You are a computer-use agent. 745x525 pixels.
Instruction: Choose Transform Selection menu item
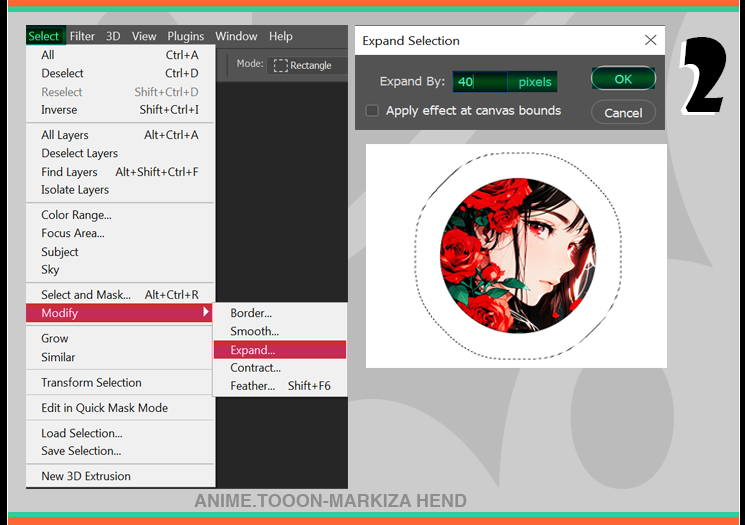120,382
